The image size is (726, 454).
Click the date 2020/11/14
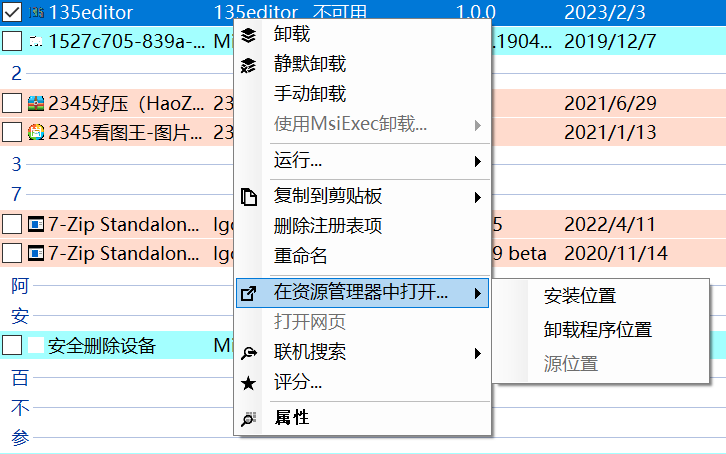point(616,254)
